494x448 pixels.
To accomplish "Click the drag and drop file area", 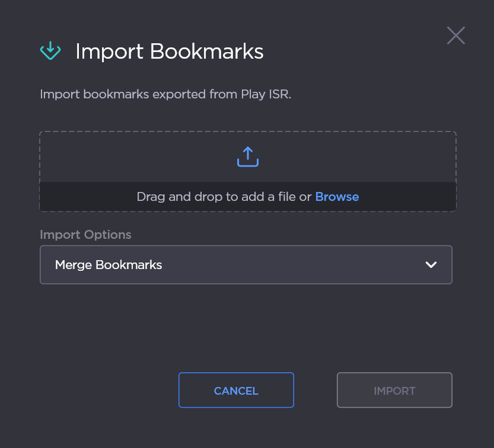I will 247,171.
